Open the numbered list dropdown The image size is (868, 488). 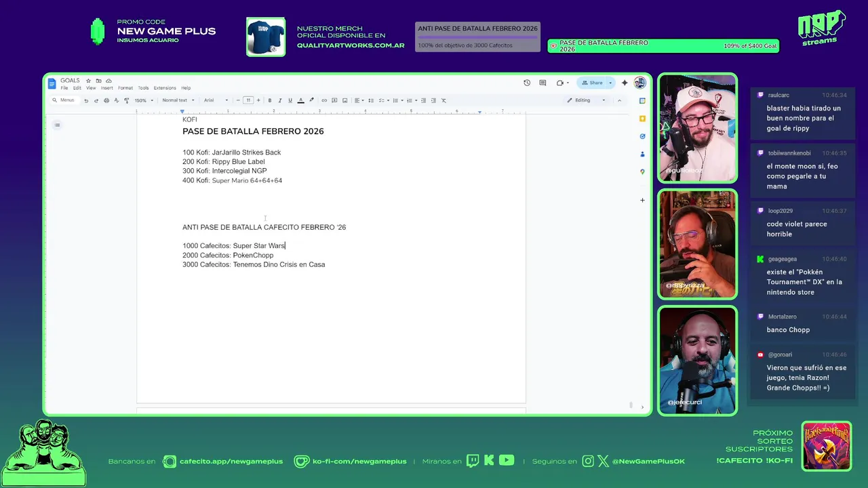(412, 100)
